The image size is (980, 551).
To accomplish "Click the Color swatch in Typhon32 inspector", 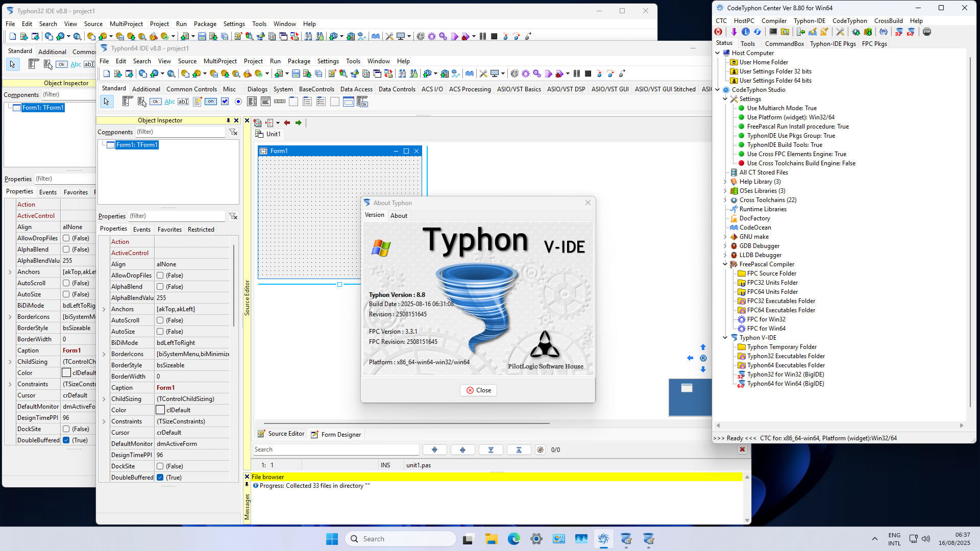I will 66,373.
